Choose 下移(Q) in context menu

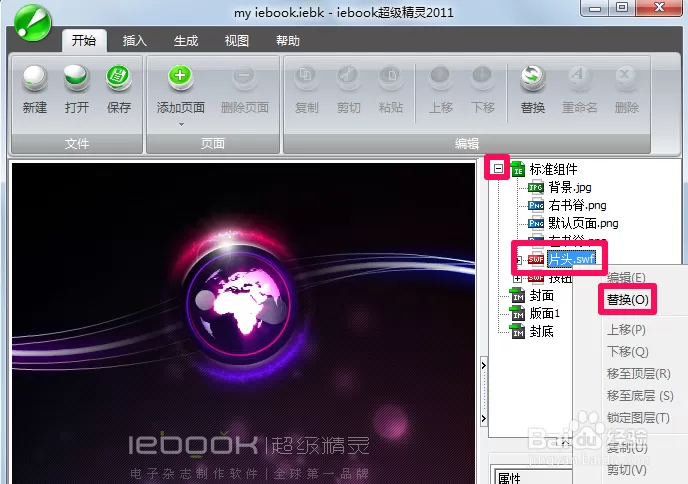click(x=627, y=351)
